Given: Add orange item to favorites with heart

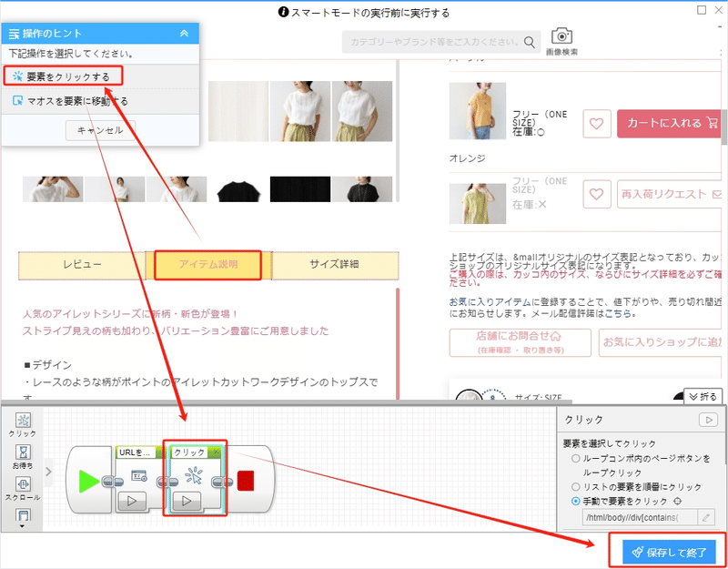Looking at the screenshot, I should tap(597, 124).
